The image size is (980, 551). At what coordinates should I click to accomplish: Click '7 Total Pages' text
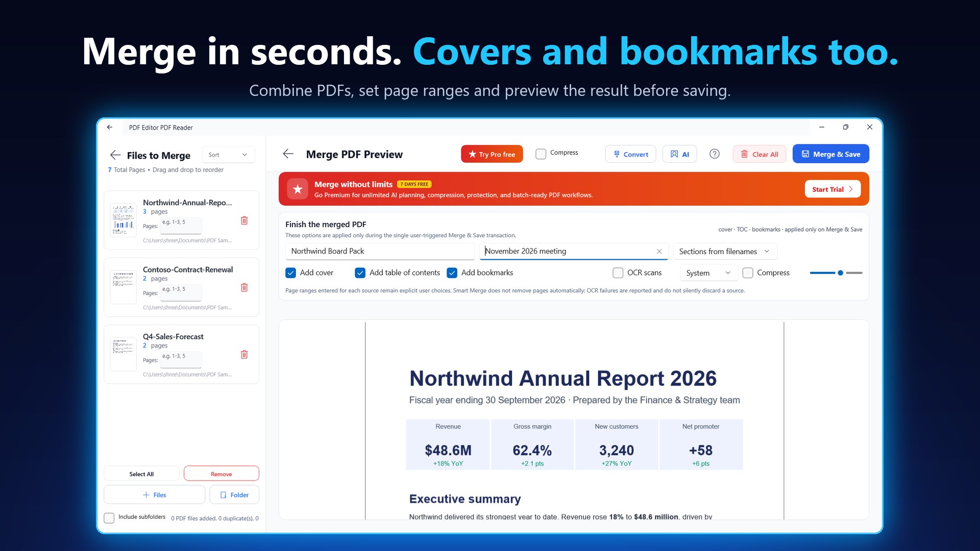tap(127, 170)
